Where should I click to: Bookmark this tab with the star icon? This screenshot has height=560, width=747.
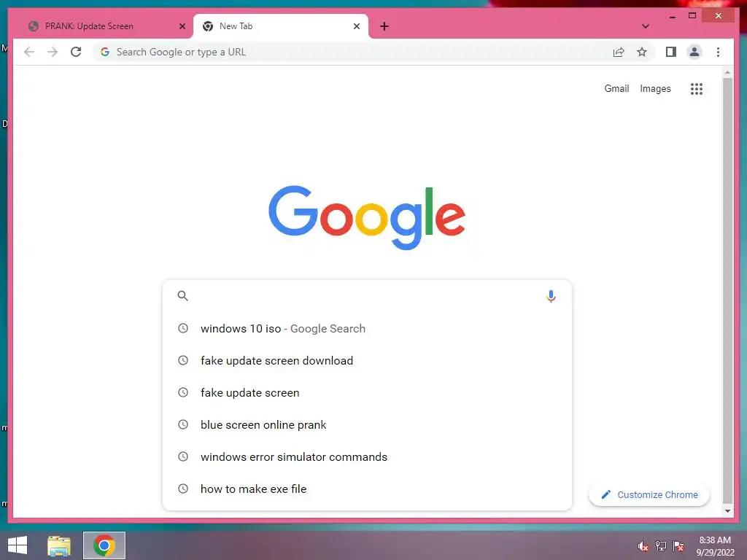tap(642, 52)
